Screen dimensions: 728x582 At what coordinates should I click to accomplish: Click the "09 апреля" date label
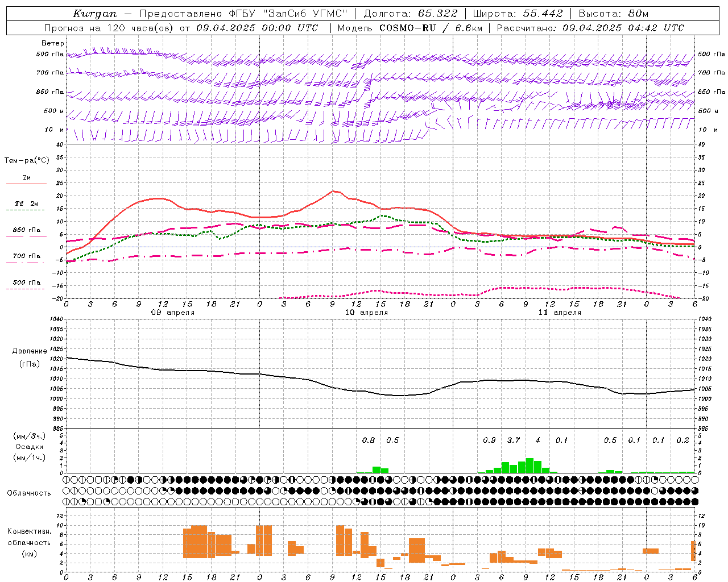pyautogui.click(x=172, y=313)
